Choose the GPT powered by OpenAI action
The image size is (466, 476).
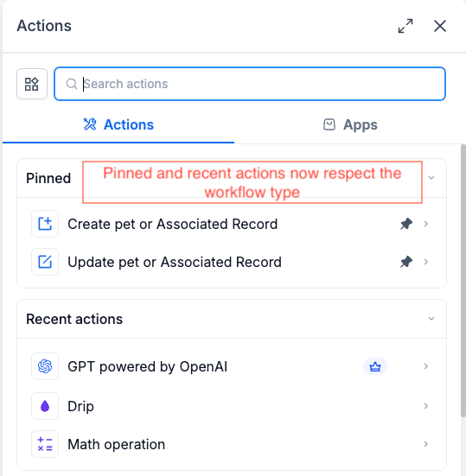click(232, 366)
